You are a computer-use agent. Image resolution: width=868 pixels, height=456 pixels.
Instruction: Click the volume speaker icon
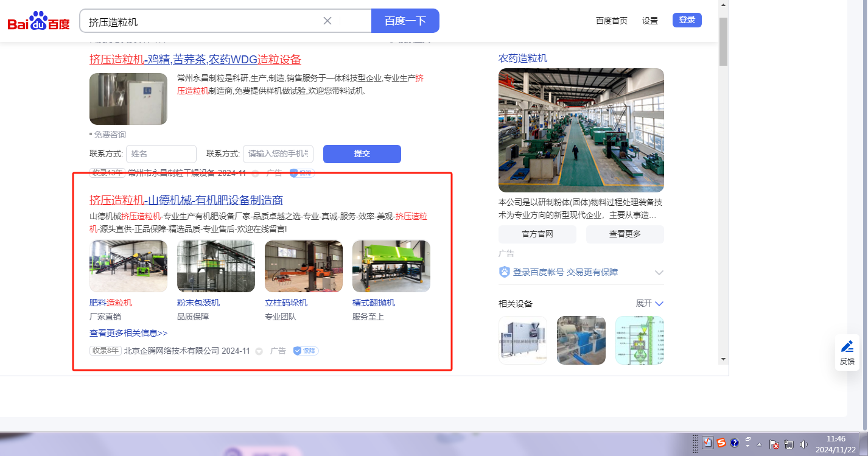[x=803, y=444]
